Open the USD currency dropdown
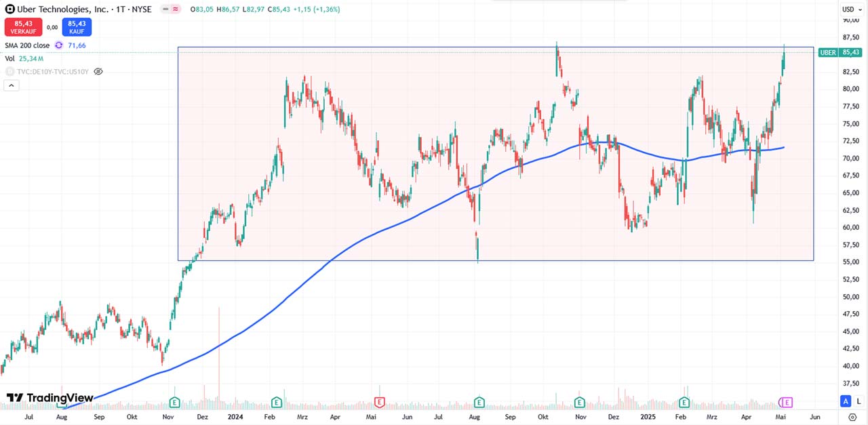 [x=851, y=9]
